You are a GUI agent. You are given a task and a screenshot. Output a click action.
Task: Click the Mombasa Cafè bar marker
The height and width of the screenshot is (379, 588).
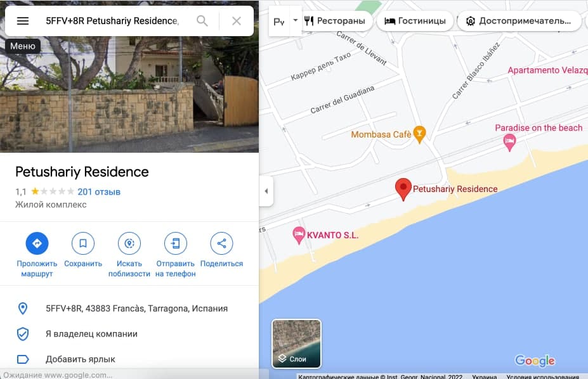pos(419,134)
